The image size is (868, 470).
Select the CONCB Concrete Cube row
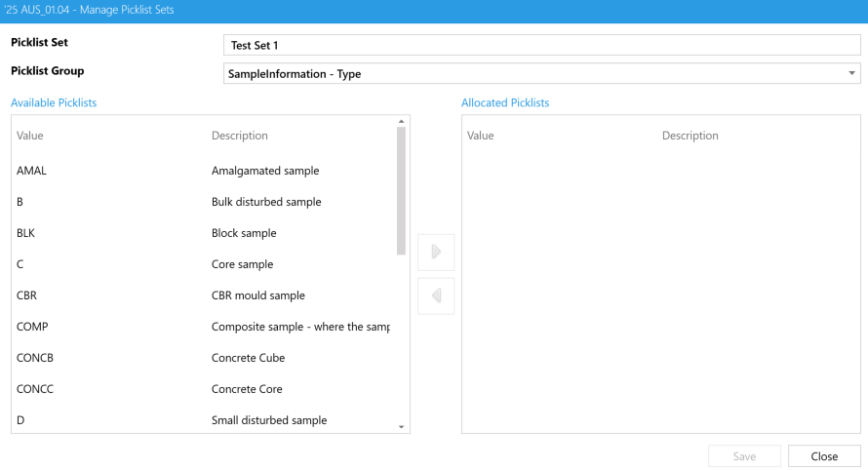click(203, 358)
